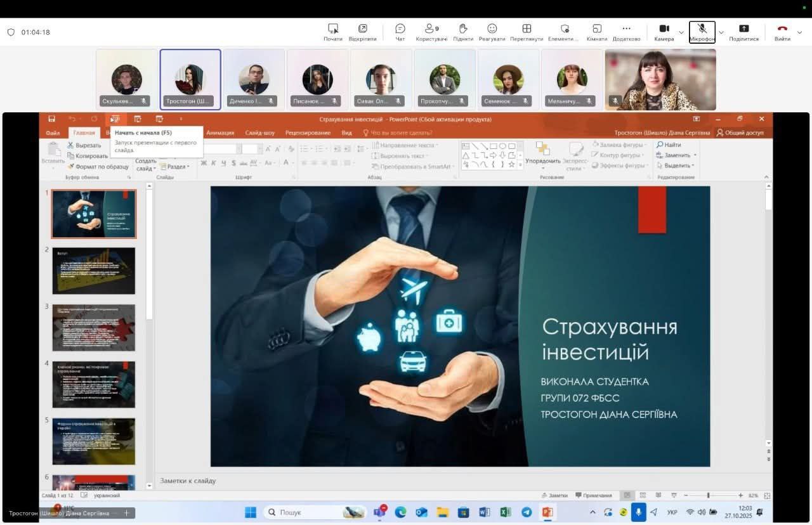The image size is (812, 525).
Task: Adjust the PowerPoint zoom slider
Action: (708, 495)
